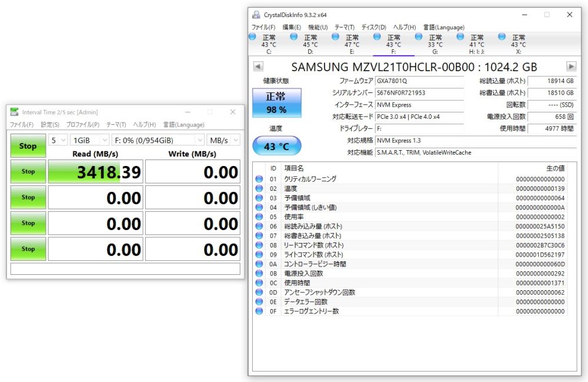Click status orb for 総読み込み量 (ホスト) row
The image size is (588, 382).
[x=259, y=226]
